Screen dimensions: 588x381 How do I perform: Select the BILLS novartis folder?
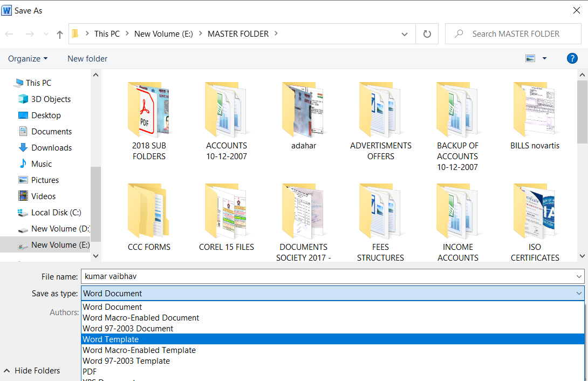point(535,116)
